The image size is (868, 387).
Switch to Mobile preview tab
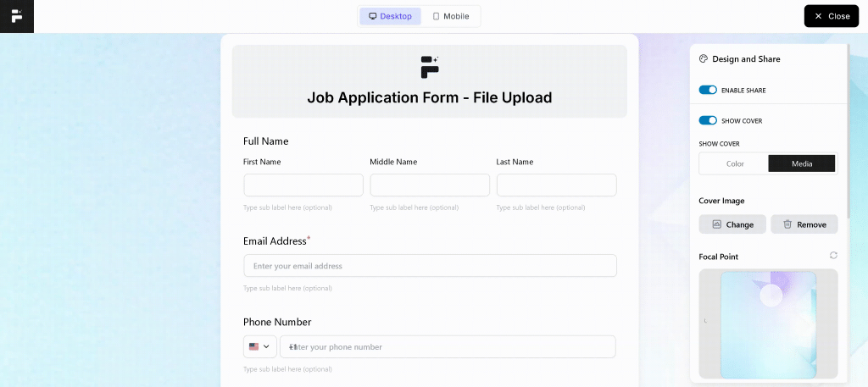coord(451,16)
